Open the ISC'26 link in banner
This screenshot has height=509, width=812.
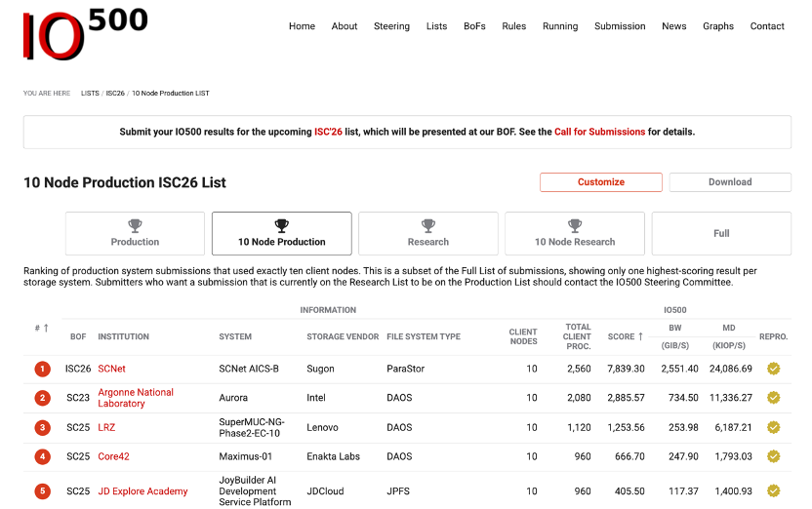328,132
